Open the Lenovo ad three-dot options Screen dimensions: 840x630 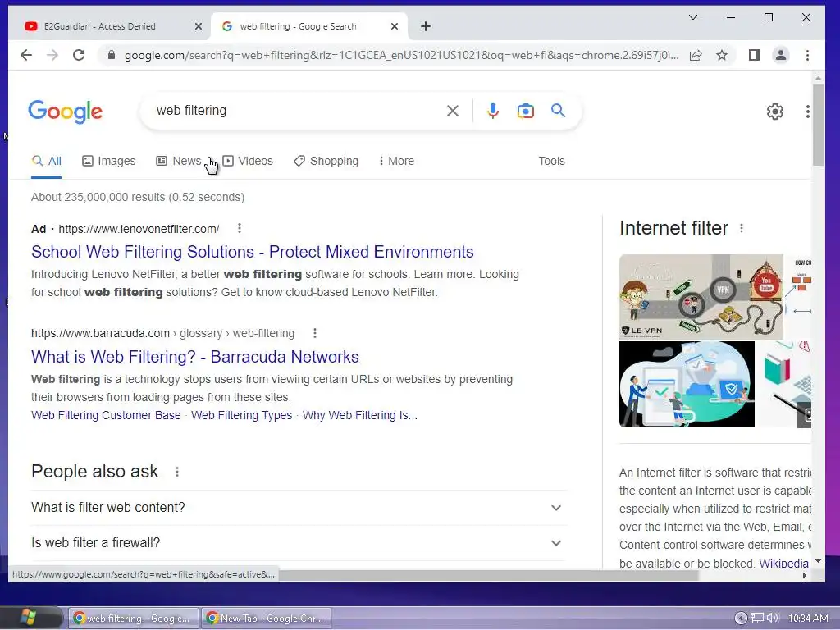pyautogui.click(x=240, y=229)
